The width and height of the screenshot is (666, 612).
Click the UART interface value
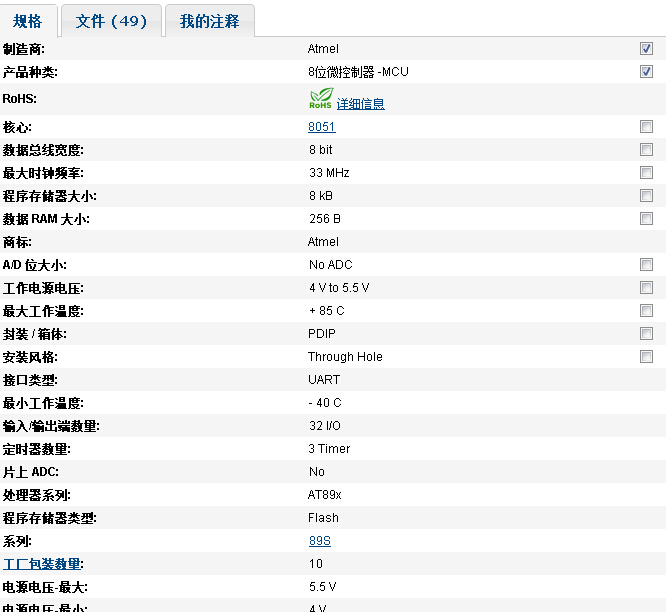tap(324, 380)
